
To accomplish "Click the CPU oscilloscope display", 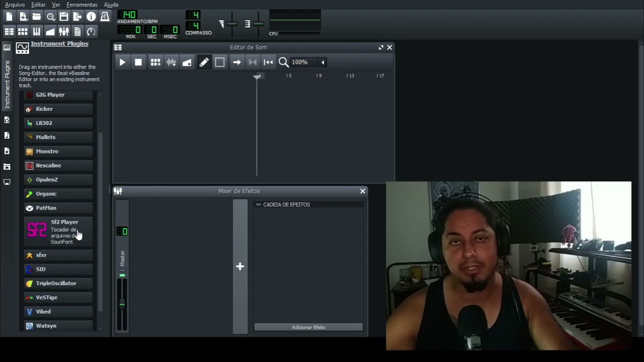I will tap(295, 20).
